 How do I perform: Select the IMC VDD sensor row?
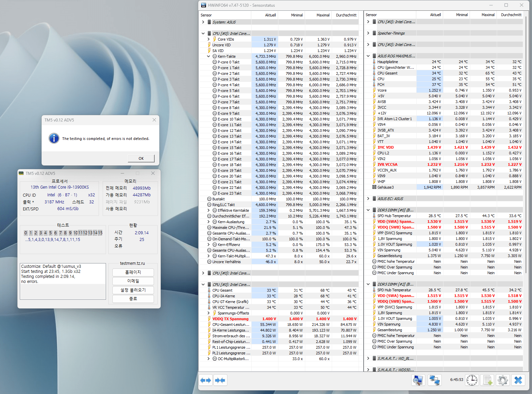point(386,147)
